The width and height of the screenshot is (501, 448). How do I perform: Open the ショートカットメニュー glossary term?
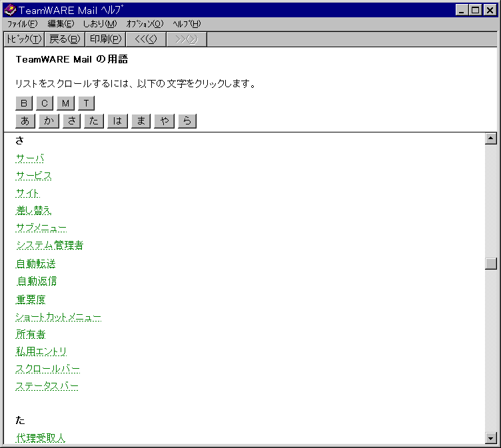point(59,317)
